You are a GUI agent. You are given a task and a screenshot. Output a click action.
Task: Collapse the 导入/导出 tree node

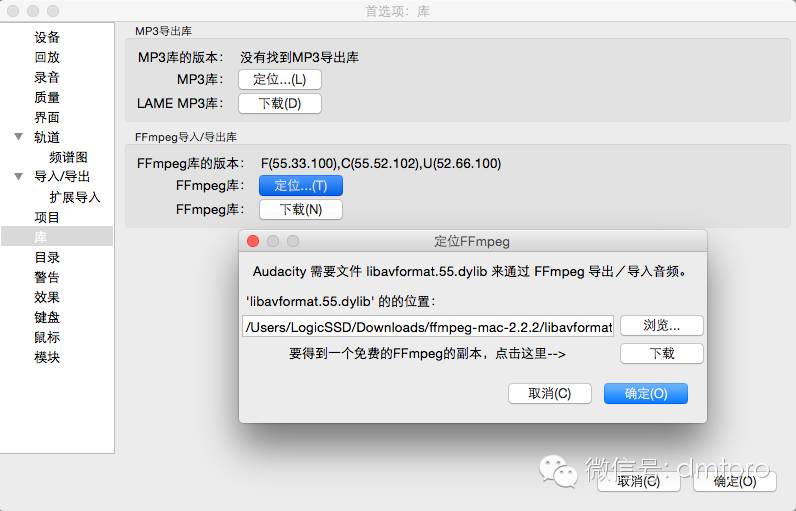coord(19,177)
